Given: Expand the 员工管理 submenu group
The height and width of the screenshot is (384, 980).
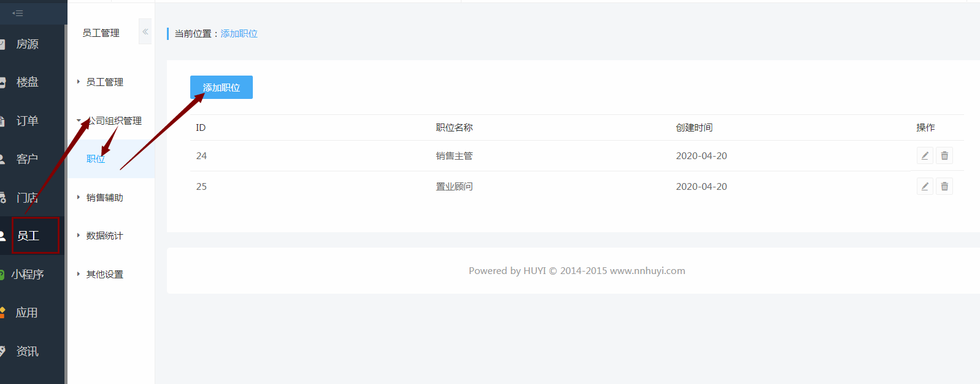Looking at the screenshot, I should [x=104, y=82].
